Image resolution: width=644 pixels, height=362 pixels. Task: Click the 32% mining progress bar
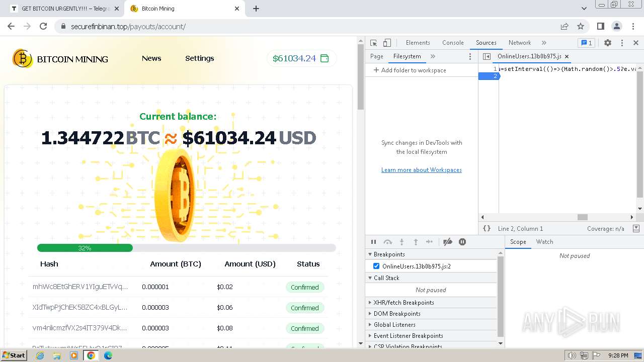click(186, 248)
